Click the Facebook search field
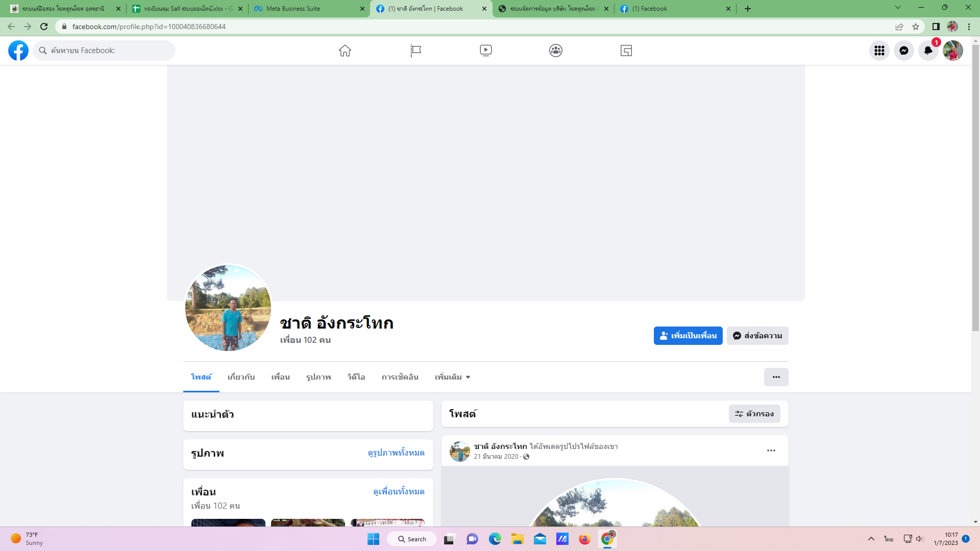 click(x=105, y=51)
